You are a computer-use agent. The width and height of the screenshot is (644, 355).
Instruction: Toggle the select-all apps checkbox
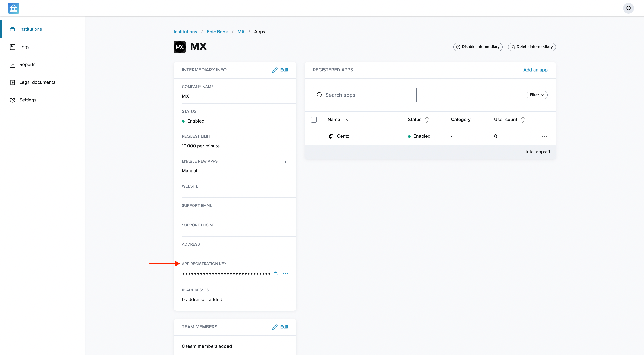tap(314, 120)
